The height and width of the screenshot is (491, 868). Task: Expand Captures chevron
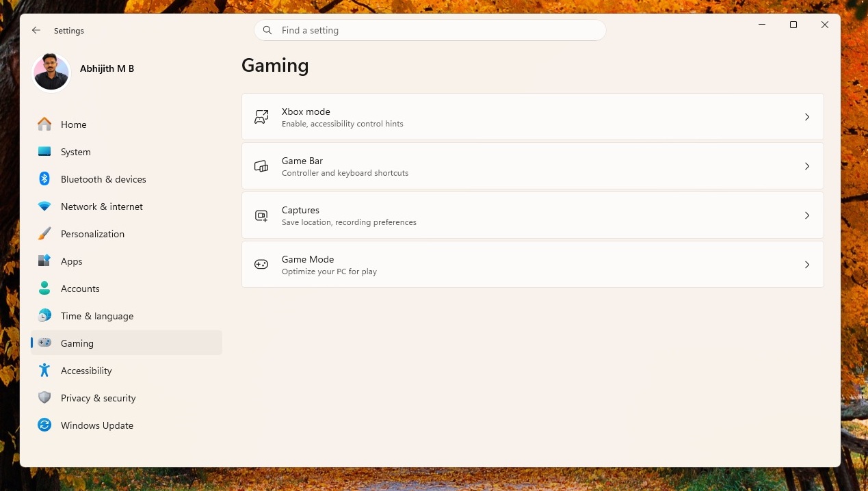coord(807,215)
